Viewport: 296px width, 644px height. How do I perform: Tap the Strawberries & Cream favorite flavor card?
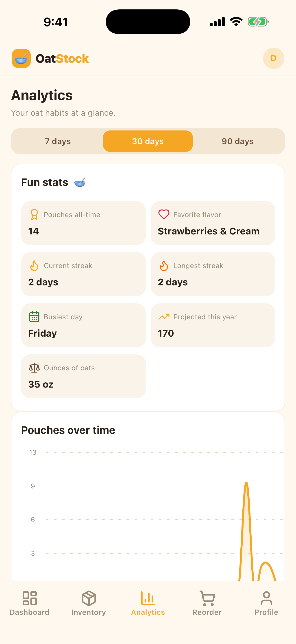(x=213, y=223)
